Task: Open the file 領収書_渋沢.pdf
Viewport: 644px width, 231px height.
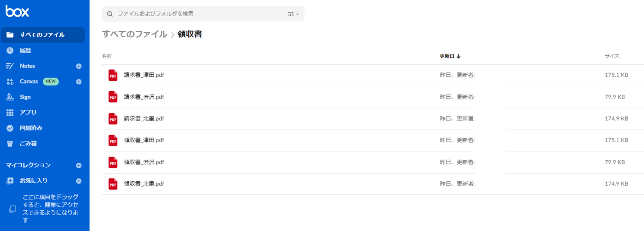Action: pos(144,162)
